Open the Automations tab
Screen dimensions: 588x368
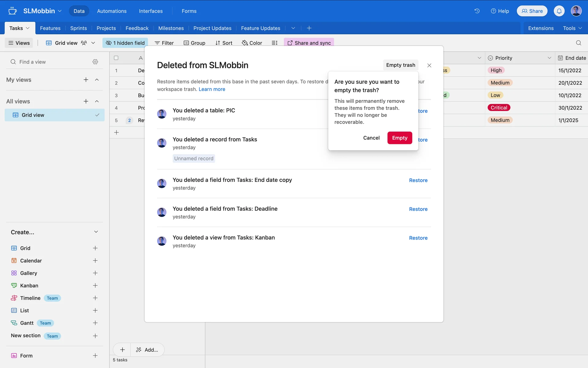tap(112, 11)
